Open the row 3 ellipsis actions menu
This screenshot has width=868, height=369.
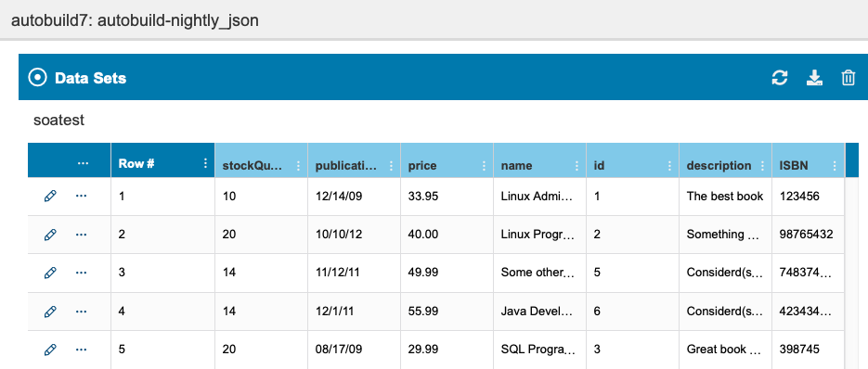pos(82,273)
